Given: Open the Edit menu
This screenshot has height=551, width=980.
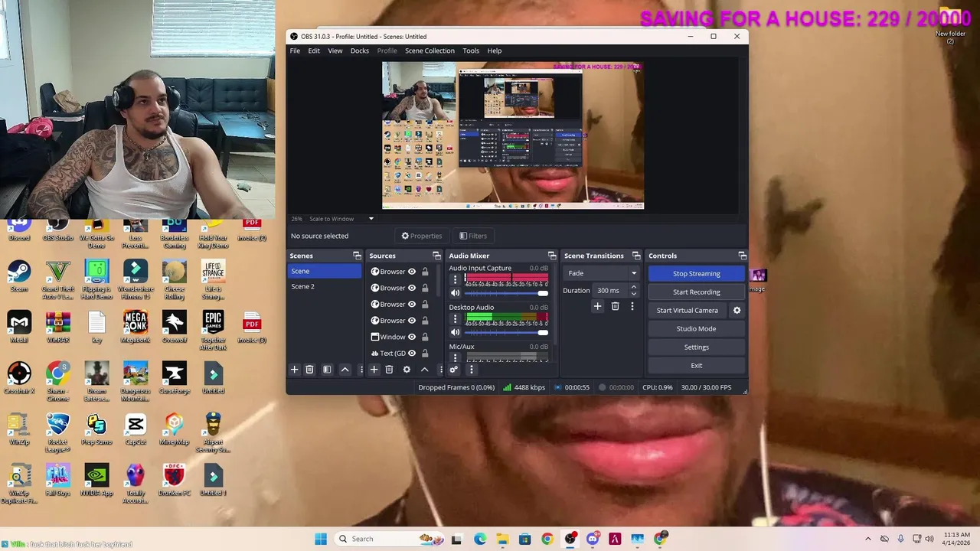Looking at the screenshot, I should tap(314, 51).
